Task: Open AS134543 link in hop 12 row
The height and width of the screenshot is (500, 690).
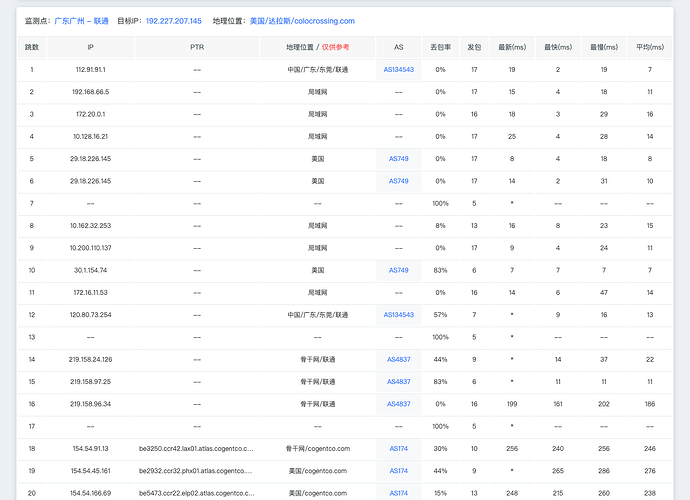Action: 399,315
